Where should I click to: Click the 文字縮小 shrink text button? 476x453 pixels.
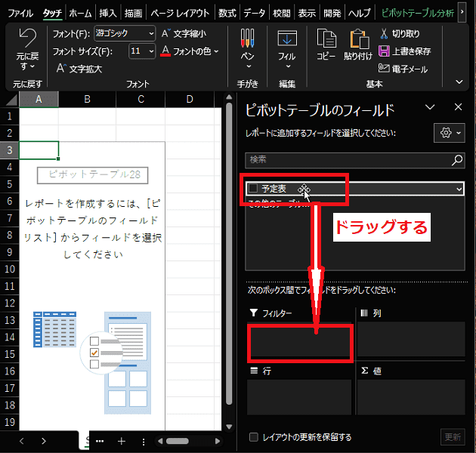[178, 33]
